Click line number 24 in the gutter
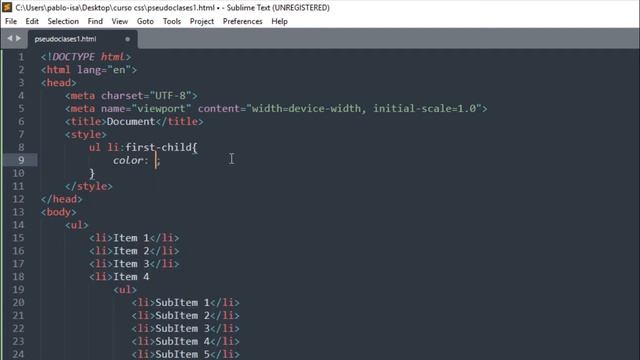 pyautogui.click(x=18, y=354)
